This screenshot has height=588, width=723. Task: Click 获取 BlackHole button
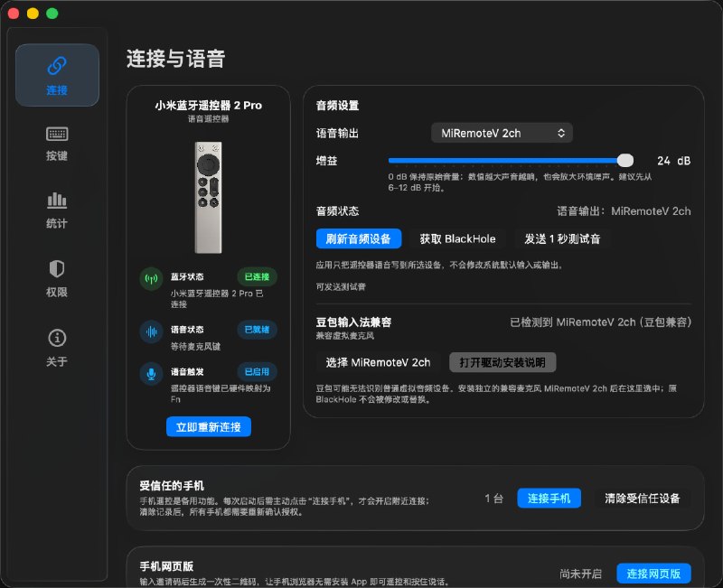coord(458,238)
